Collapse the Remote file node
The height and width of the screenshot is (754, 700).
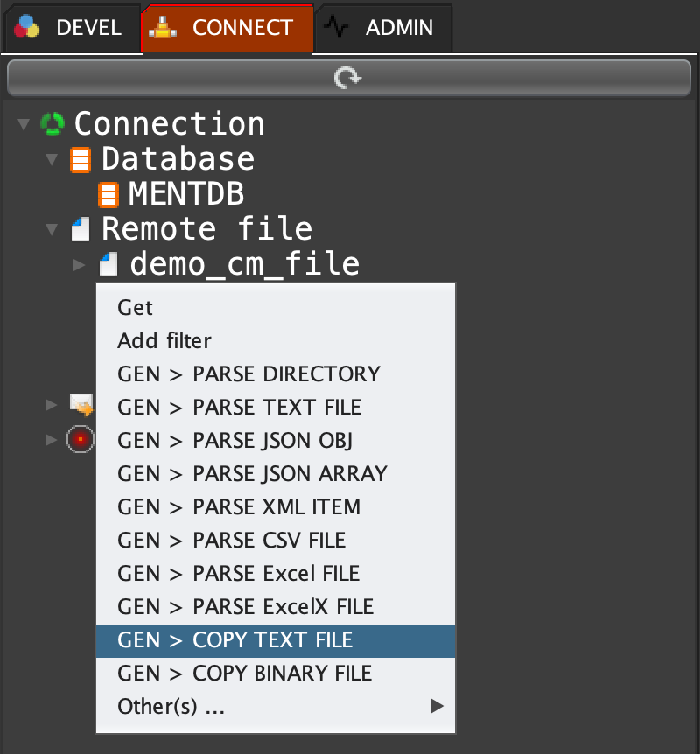point(52,230)
